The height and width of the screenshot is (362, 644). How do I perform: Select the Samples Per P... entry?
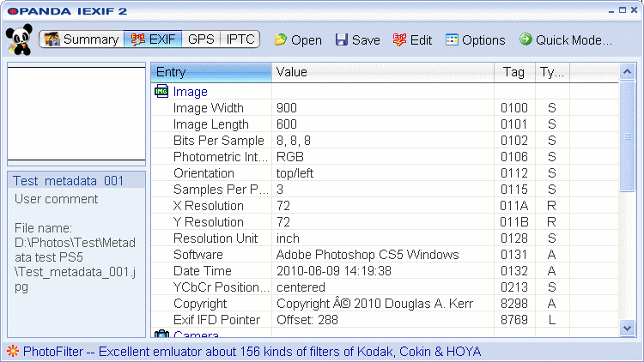pos(221,190)
